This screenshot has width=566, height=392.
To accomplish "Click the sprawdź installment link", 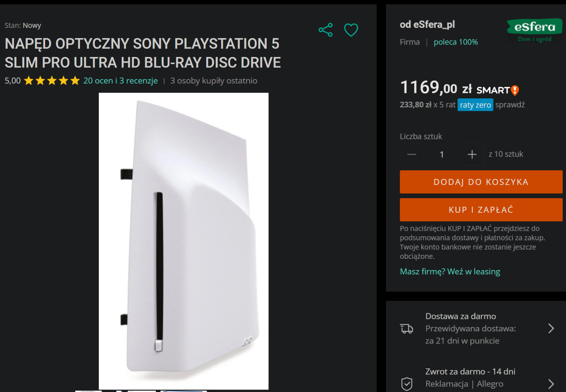I will [510, 105].
